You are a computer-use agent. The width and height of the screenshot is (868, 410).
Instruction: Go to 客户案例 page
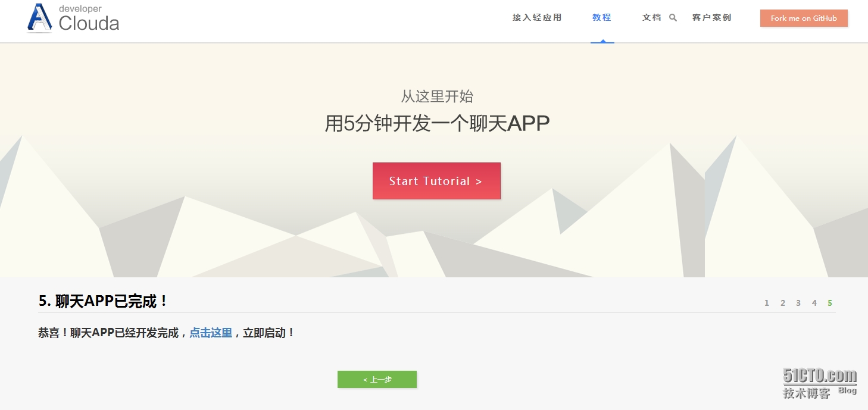pyautogui.click(x=712, y=18)
